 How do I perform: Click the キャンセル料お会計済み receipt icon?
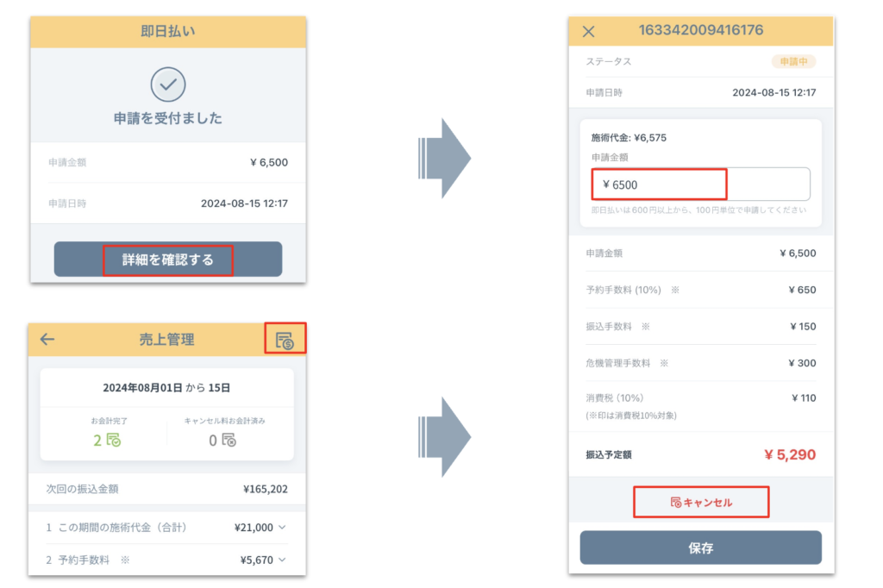[229, 440]
